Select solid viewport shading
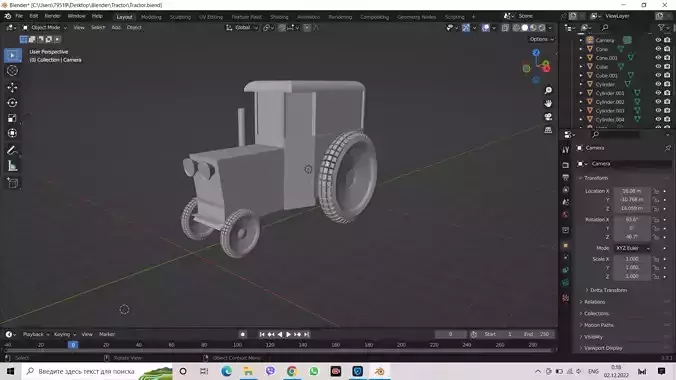The image size is (676, 380). point(525,28)
